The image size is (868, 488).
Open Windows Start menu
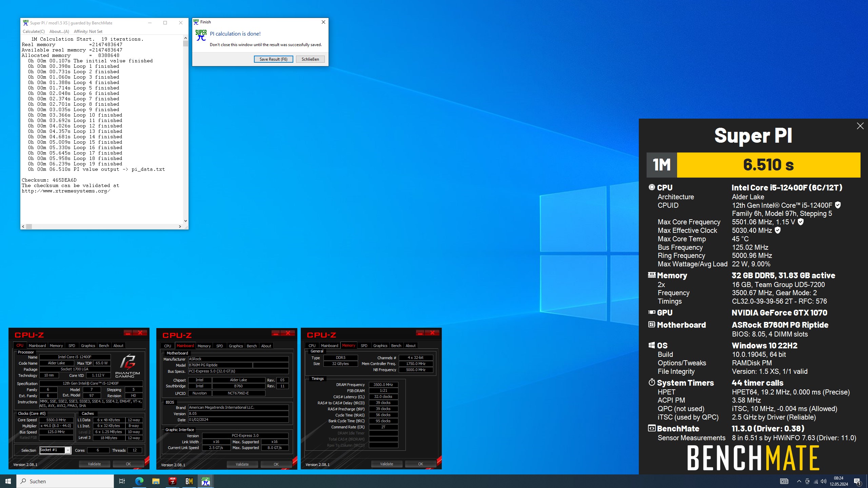coord(8,481)
